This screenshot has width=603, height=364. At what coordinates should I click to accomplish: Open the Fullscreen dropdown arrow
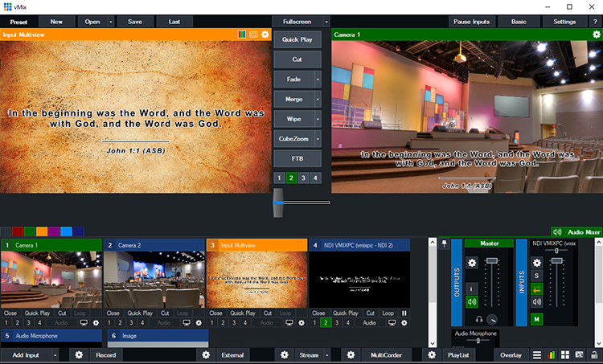(326, 22)
